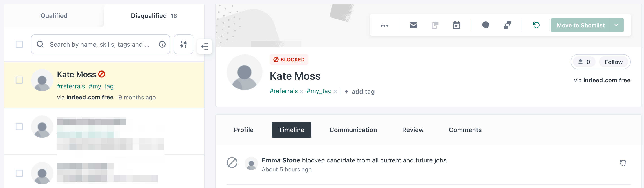Click the add tag link

(x=360, y=92)
